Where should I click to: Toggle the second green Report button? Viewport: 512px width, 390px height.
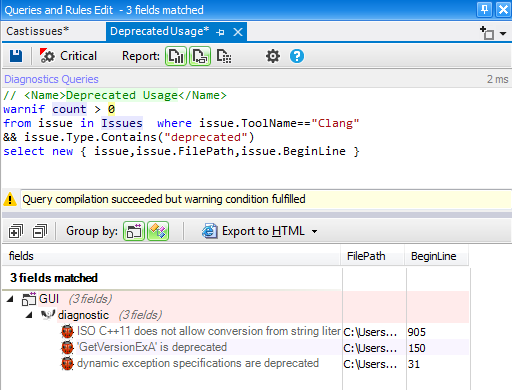(x=200, y=56)
